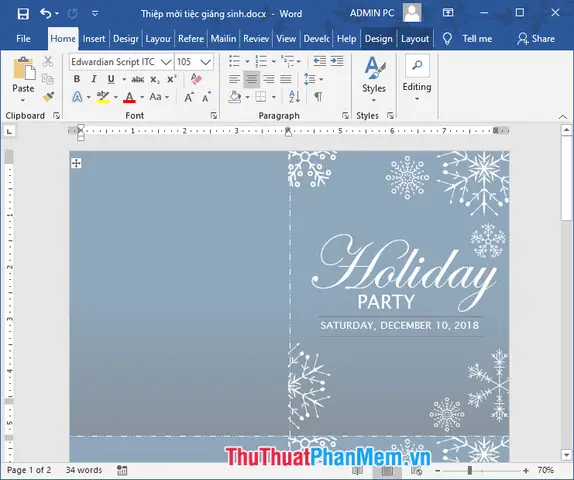This screenshot has height=480, width=574.
Task: Click the Copy icon
Action: (48, 79)
